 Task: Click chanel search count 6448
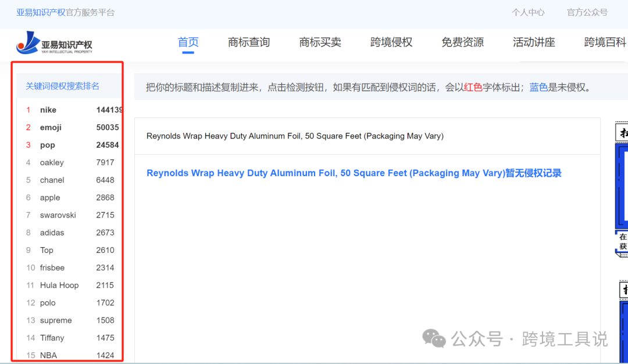pyautogui.click(x=105, y=180)
